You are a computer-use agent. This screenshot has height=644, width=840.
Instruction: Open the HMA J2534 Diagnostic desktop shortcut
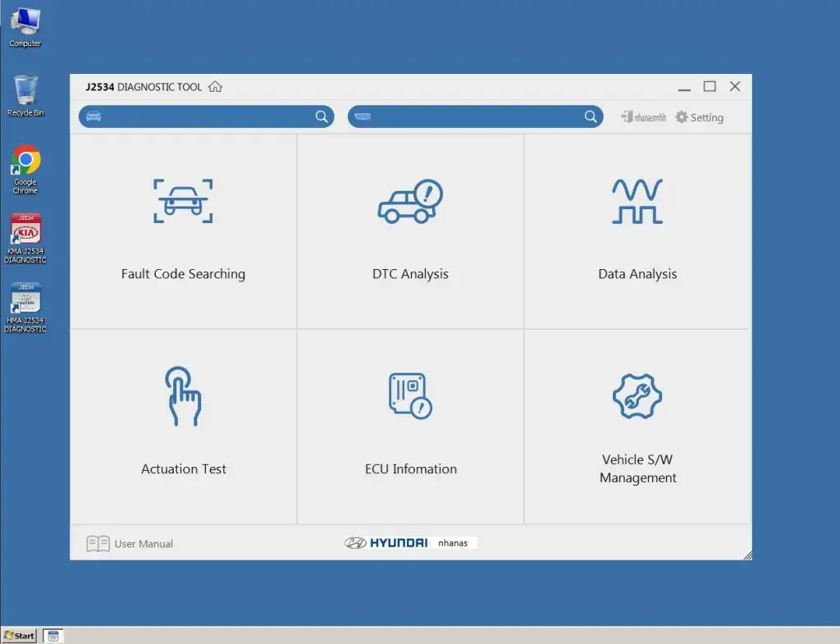click(25, 307)
